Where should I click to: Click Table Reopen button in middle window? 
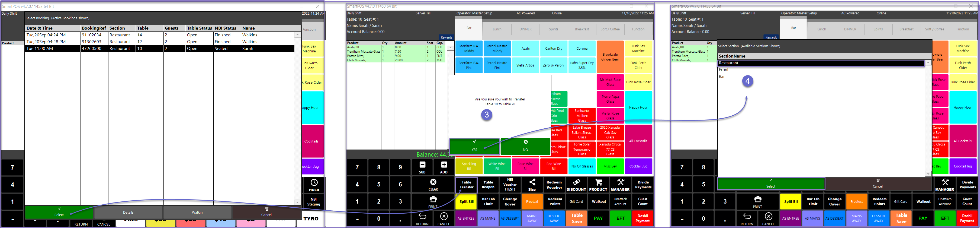(x=488, y=185)
